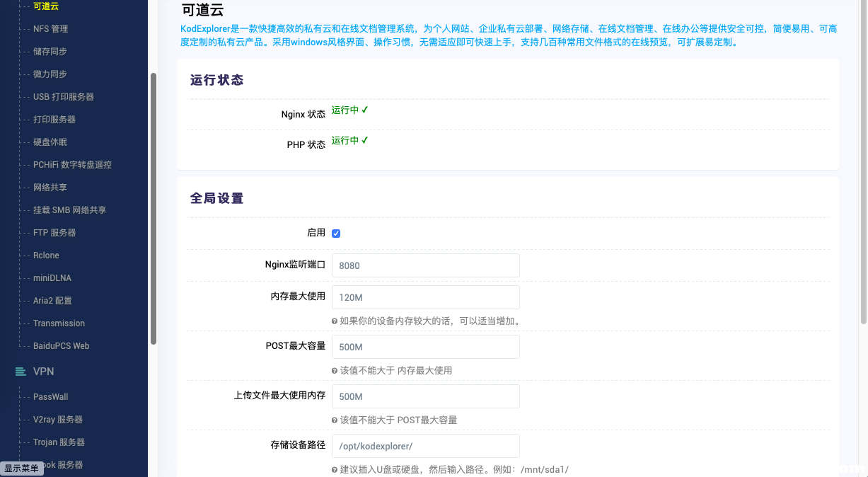Open NFS 管理 menu item
Image resolution: width=868 pixels, height=477 pixels.
tap(50, 29)
